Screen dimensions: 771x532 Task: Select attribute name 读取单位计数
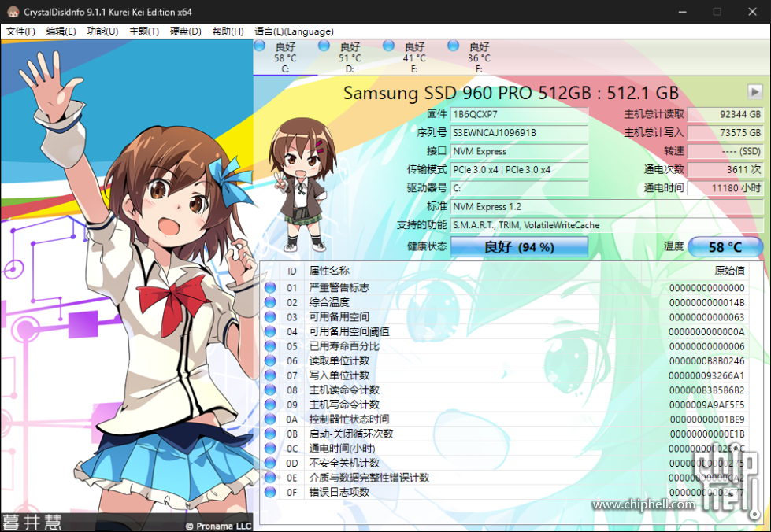[x=339, y=361]
